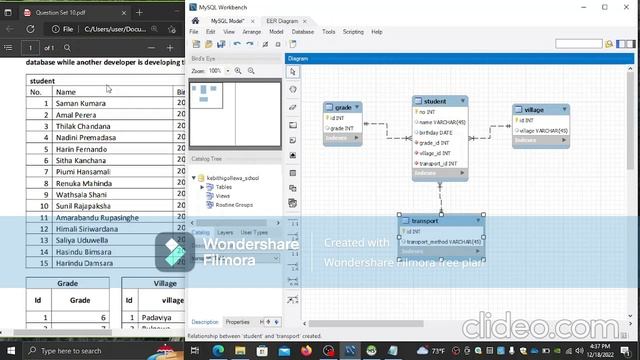The height and width of the screenshot is (360, 640).
Task: Click the Bird's Eye diagram thumbnail
Action: (235, 113)
